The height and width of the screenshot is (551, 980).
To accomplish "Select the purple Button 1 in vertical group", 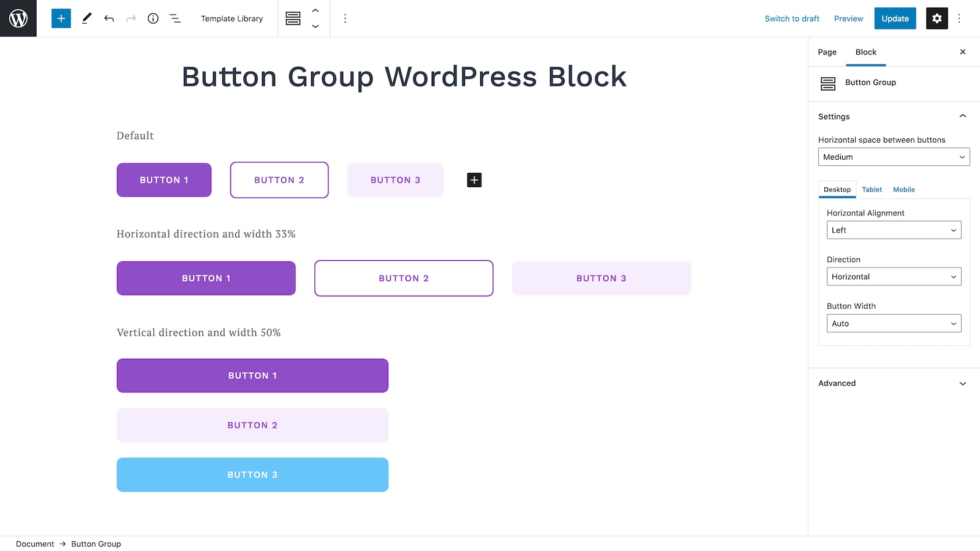I will tap(252, 375).
